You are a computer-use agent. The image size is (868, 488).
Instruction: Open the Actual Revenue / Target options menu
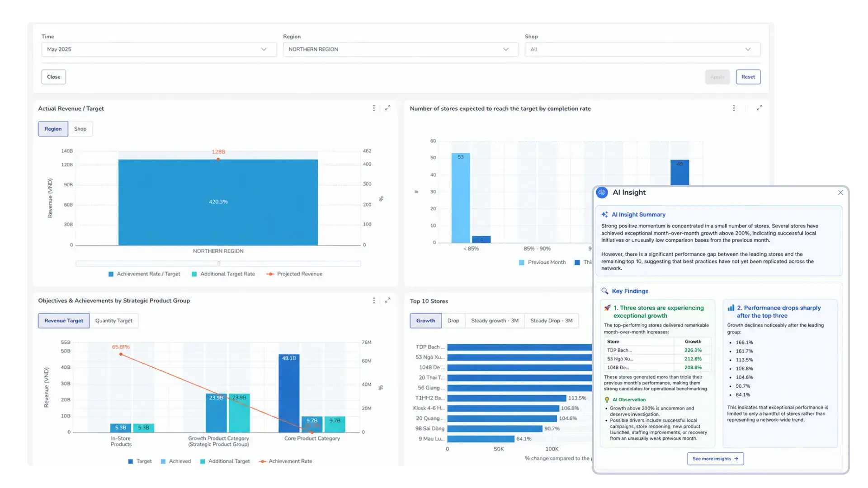[x=374, y=108]
